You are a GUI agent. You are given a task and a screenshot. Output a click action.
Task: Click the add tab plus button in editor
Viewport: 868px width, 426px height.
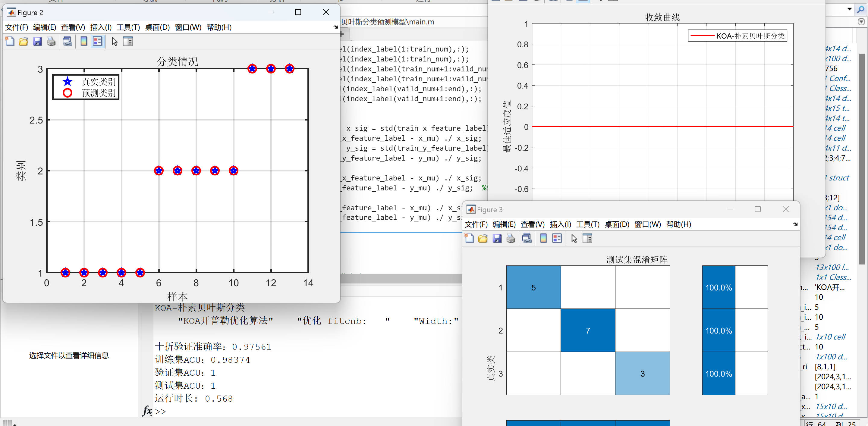tap(342, 34)
